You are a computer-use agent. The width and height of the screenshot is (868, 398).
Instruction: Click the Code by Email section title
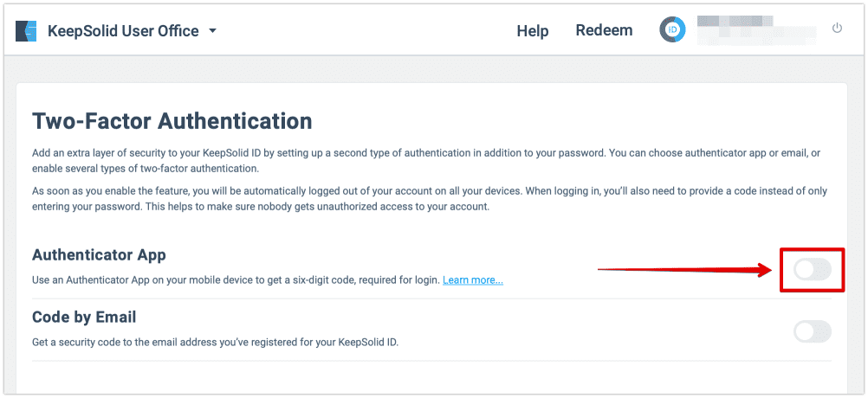click(x=84, y=317)
